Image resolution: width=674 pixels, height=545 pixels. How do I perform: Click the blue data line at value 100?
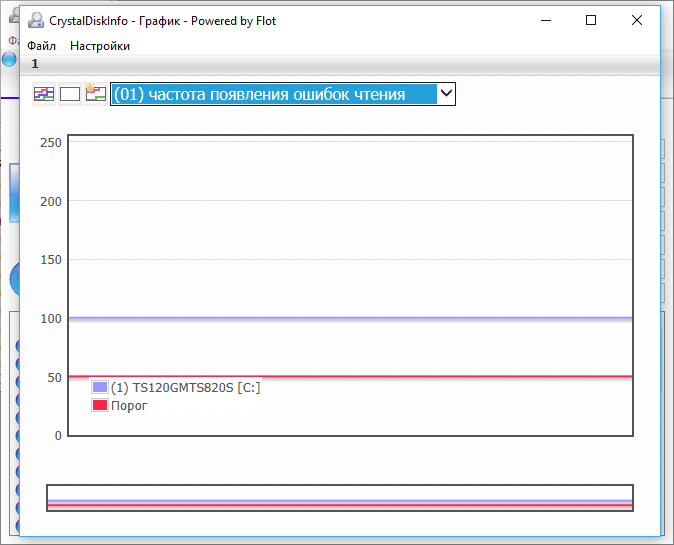[350, 318]
